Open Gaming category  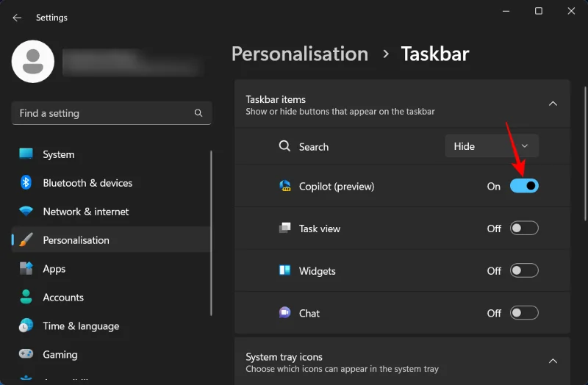pos(111,354)
